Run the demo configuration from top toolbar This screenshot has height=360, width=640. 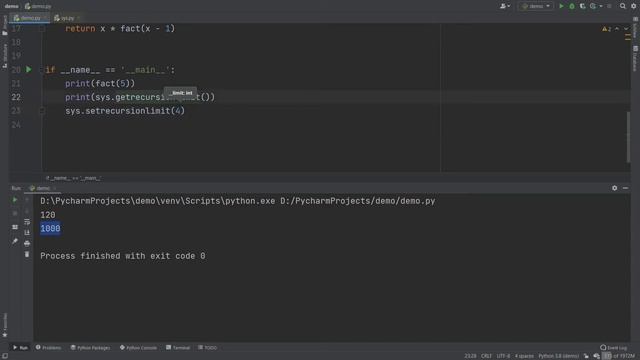pos(561,6)
